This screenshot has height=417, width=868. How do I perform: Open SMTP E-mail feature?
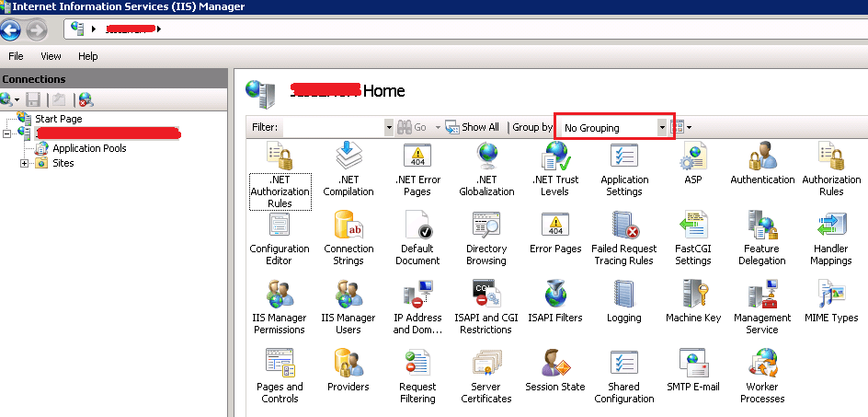click(x=693, y=370)
